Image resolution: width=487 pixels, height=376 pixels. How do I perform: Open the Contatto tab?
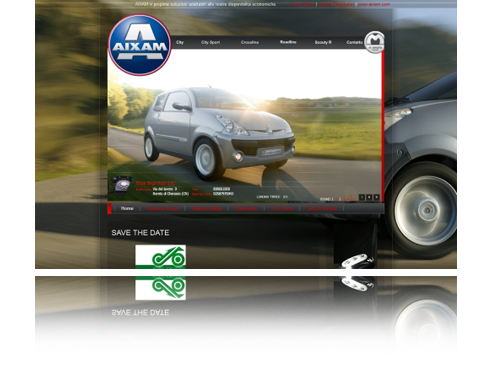pos(354,42)
